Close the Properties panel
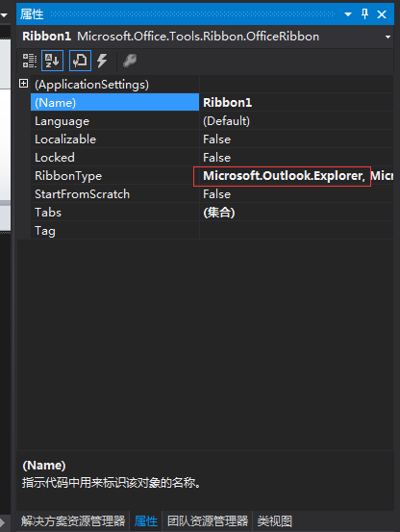The height and width of the screenshot is (532, 400). tap(382, 14)
